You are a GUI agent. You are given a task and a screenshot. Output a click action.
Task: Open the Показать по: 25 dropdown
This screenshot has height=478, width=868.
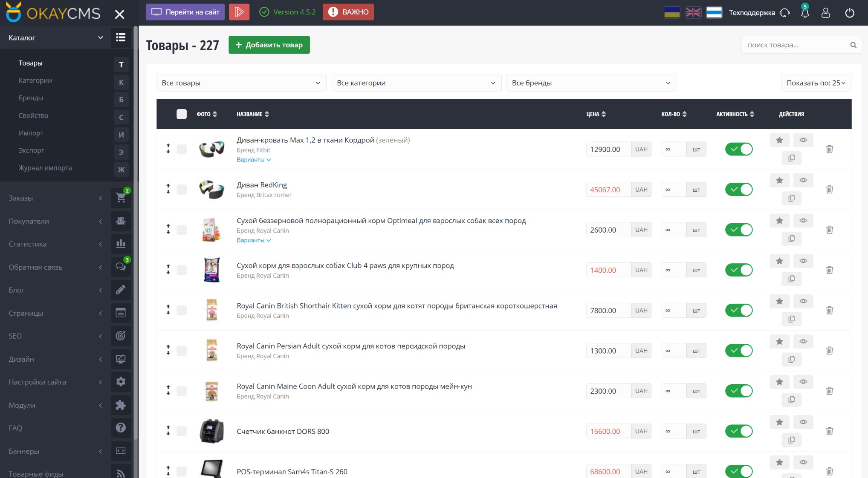[816, 83]
